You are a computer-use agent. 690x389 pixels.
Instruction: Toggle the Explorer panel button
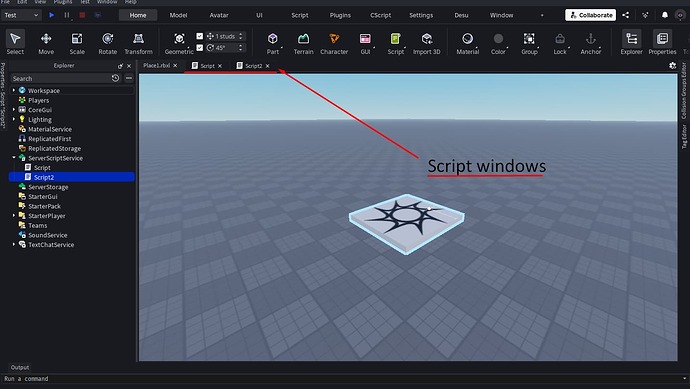(631, 43)
